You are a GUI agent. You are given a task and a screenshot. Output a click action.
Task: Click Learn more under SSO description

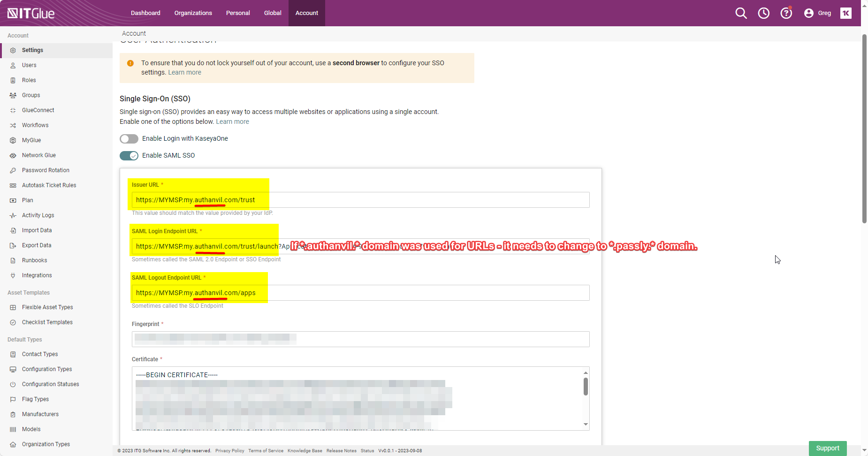232,122
